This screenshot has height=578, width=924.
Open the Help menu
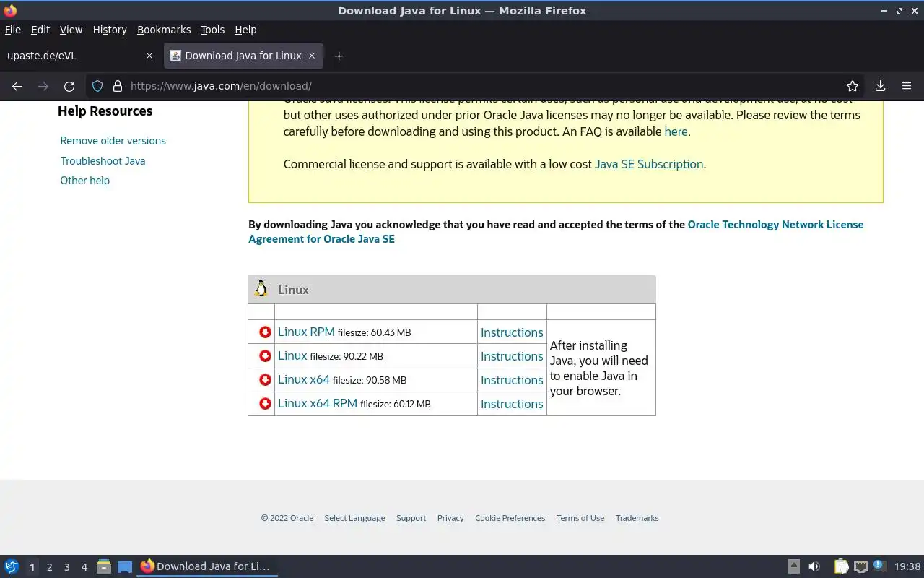pos(245,30)
